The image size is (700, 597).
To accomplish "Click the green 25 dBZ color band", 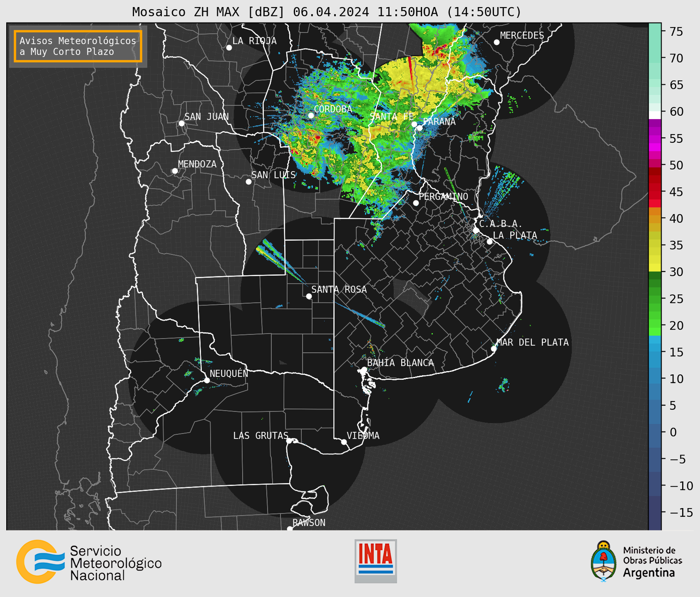I will (x=655, y=298).
